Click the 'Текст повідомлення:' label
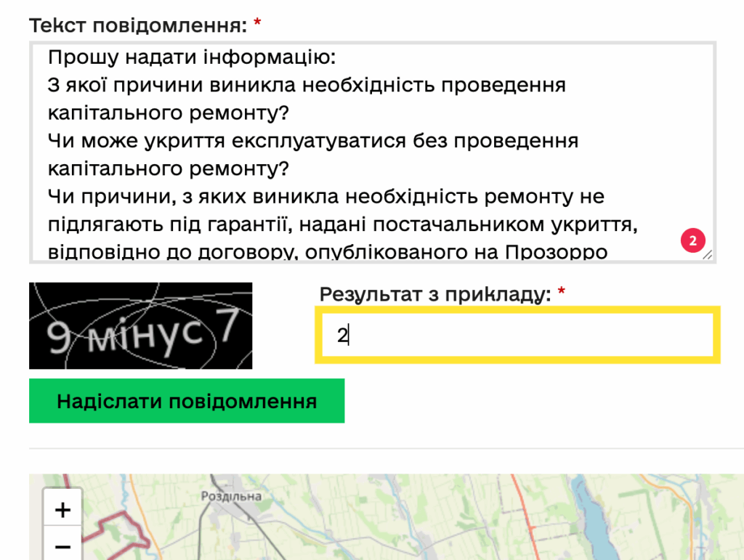This screenshot has height=560, width=744. 138,25
